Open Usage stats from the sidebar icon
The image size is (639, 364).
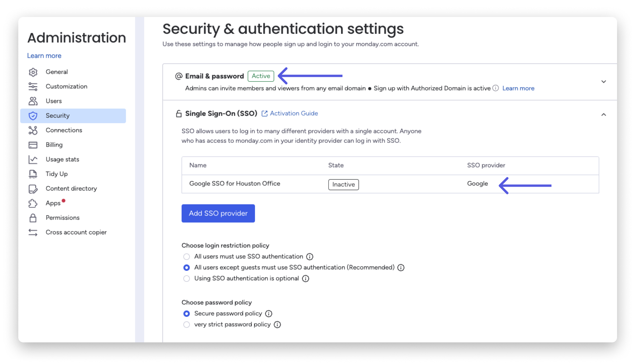[33, 160]
